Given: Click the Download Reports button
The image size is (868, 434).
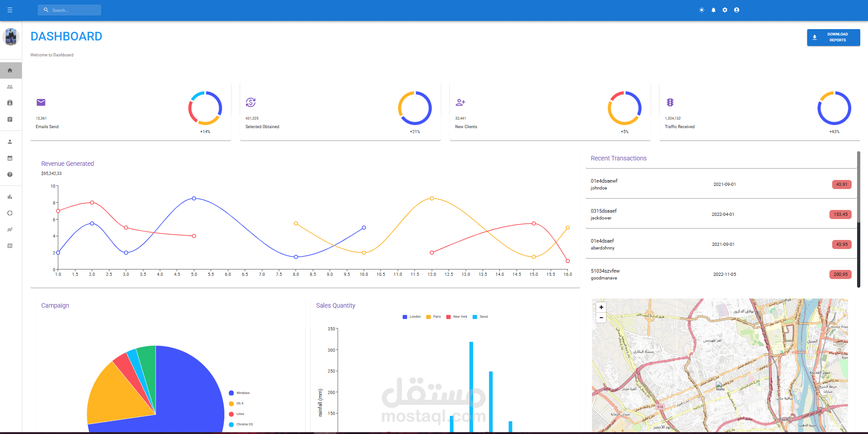Looking at the screenshot, I should pyautogui.click(x=833, y=37).
